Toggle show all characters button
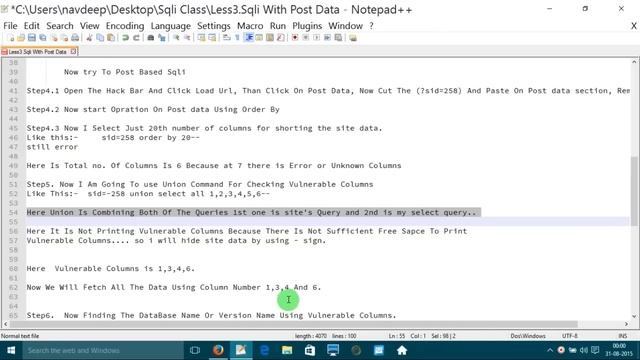Image resolution: width=640 pixels, height=360 pixels. (x=237, y=38)
